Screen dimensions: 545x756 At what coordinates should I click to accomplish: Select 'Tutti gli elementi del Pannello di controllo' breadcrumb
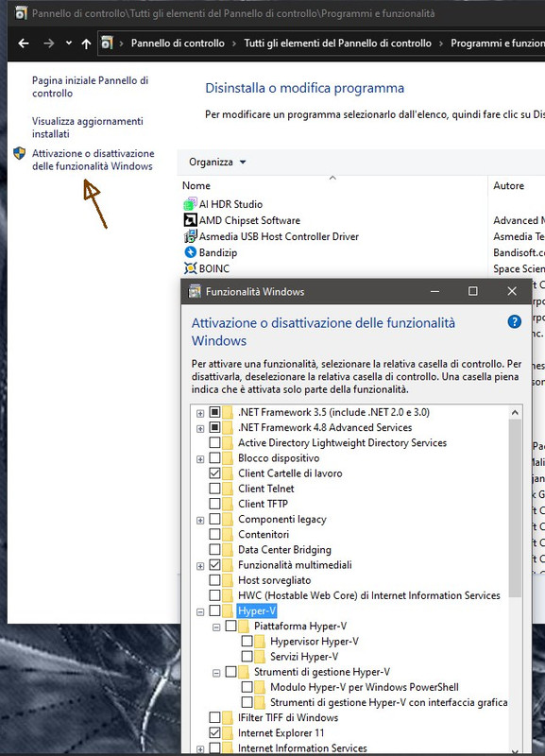338,43
